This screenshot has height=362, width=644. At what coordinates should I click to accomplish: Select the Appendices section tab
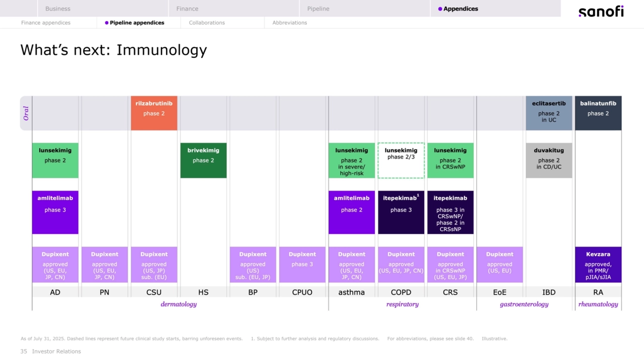click(496, 9)
